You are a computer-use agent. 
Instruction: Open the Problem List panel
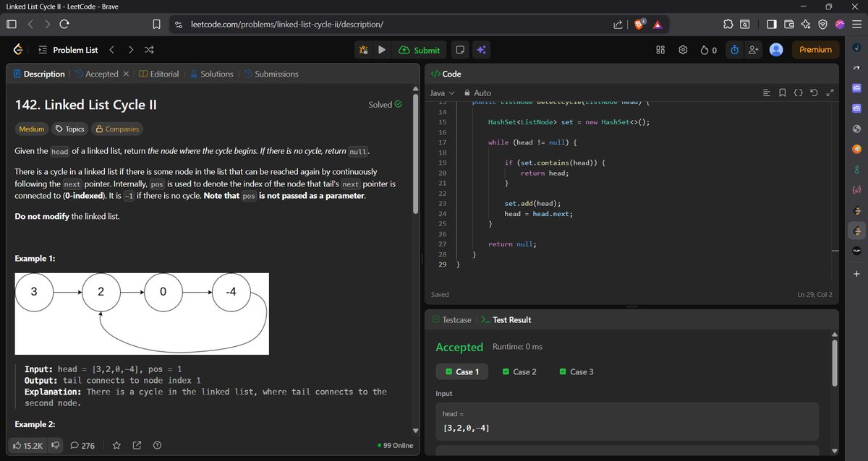(67, 50)
